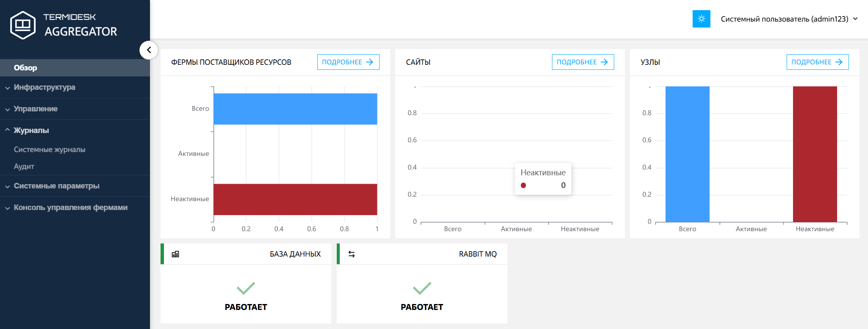The height and width of the screenshot is (329, 868).
Task: Click the red Неактивные bar in the Узлы chart
Action: point(815,154)
